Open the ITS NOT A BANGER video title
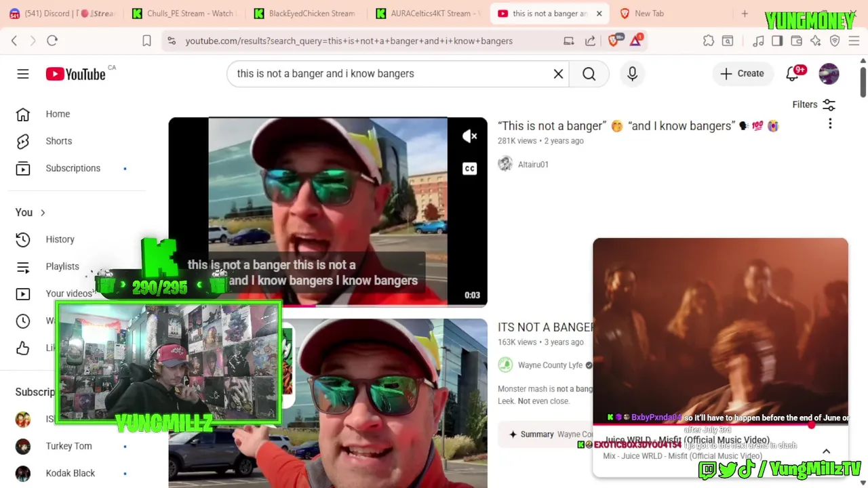The height and width of the screenshot is (488, 868). 545,327
